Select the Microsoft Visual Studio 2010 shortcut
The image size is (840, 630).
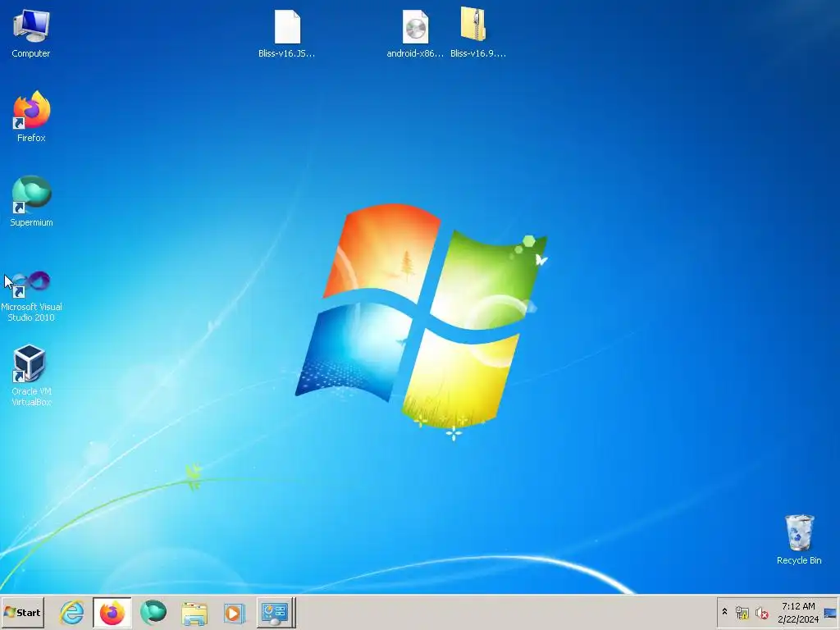(31, 295)
